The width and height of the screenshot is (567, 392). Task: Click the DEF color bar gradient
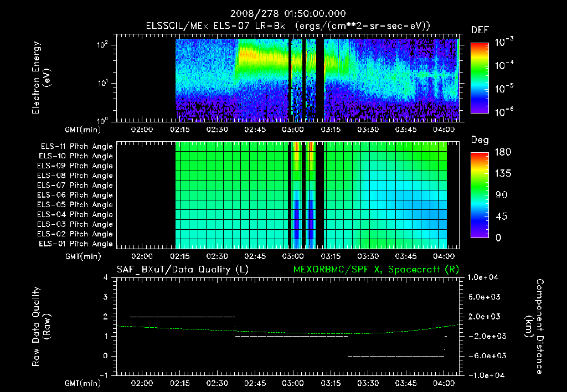point(480,78)
